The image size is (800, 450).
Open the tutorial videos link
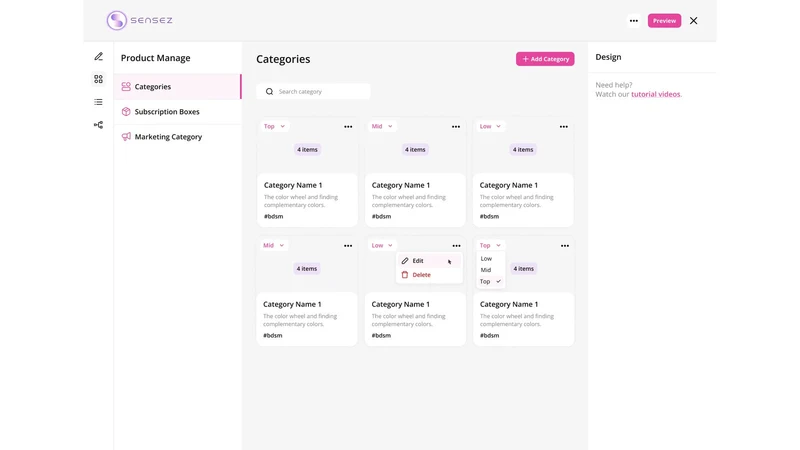656,94
